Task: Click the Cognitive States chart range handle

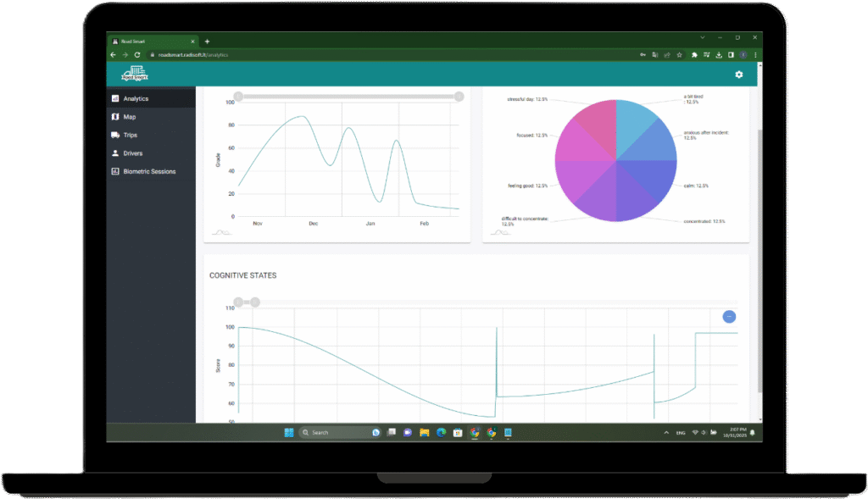Action: click(x=255, y=302)
